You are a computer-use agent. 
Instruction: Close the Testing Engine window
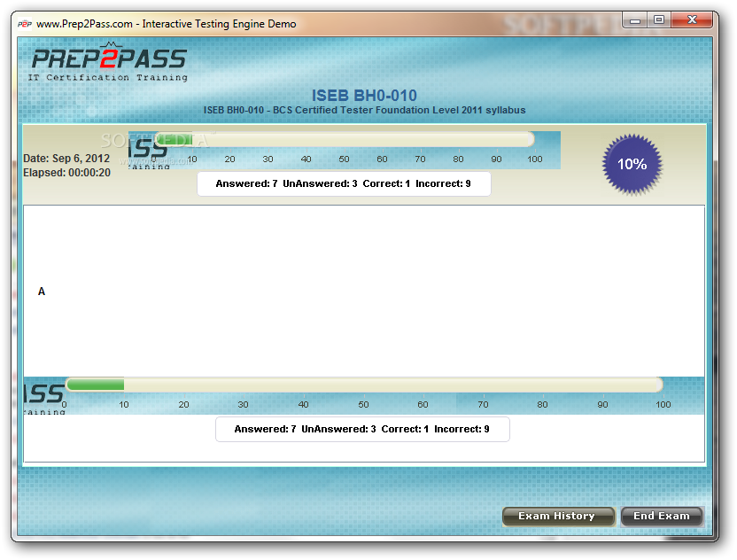point(692,19)
